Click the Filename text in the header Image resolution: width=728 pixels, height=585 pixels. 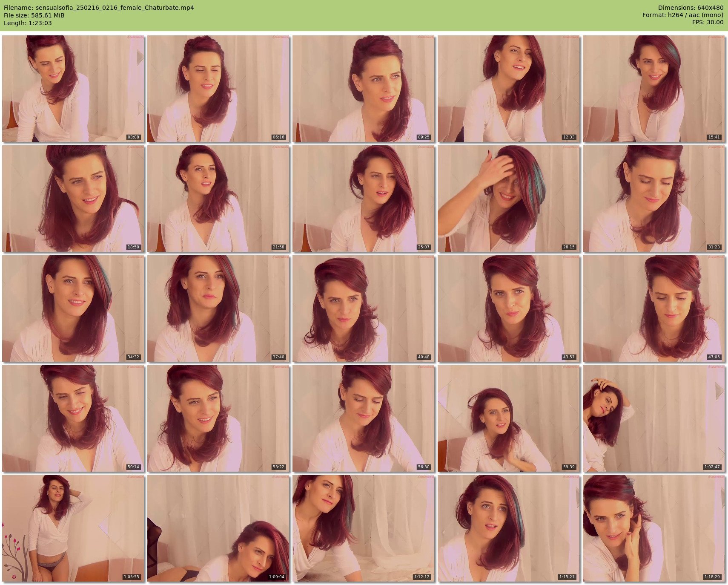tap(99, 8)
